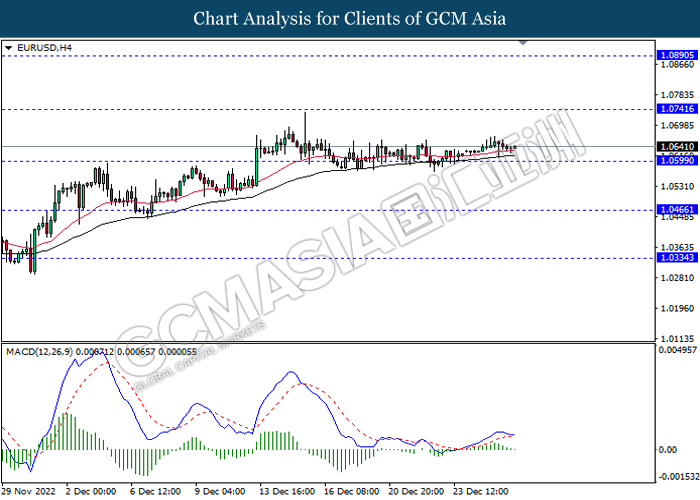The width and height of the screenshot is (700, 500).
Task: Select the EURUSD,H4 symbol label
Action: (44, 47)
